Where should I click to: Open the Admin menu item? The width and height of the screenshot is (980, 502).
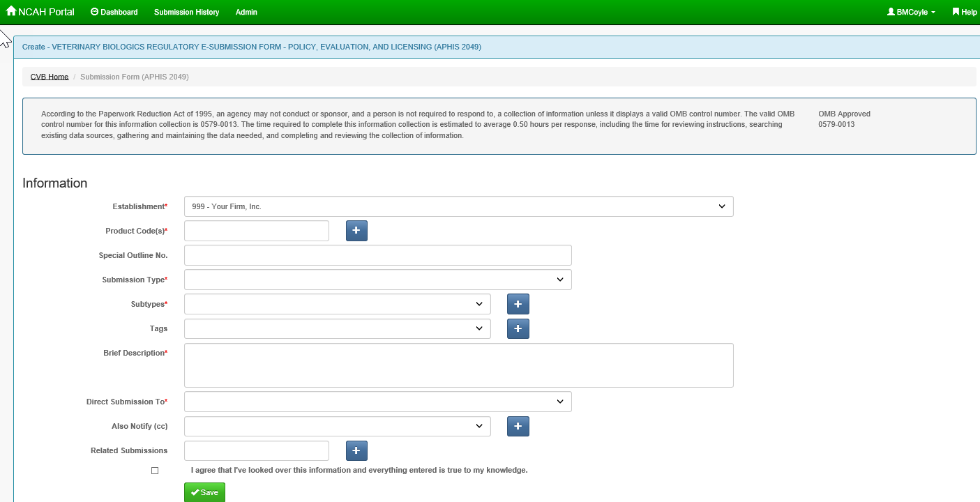pyautogui.click(x=246, y=13)
